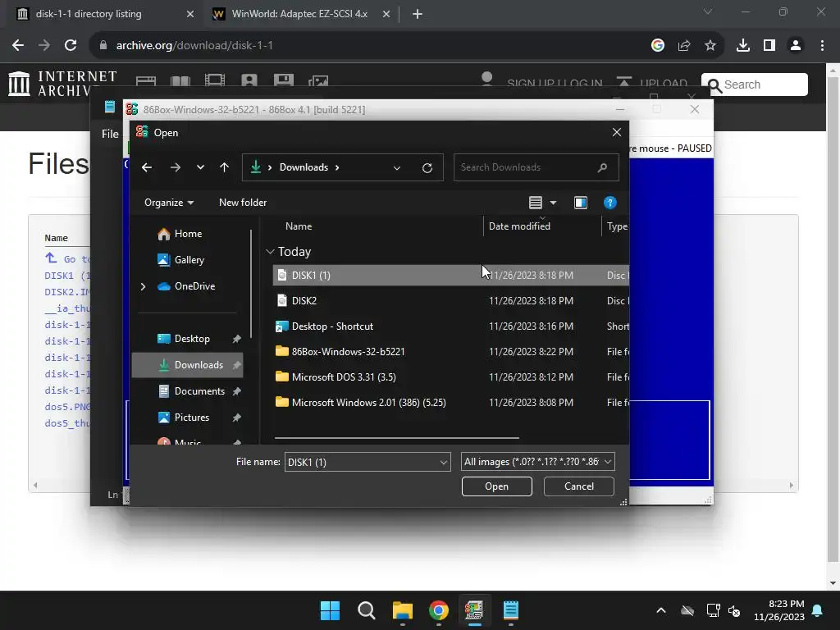Open Desktop in navigation pane
Screen dimensions: 840x630
click(184, 339)
